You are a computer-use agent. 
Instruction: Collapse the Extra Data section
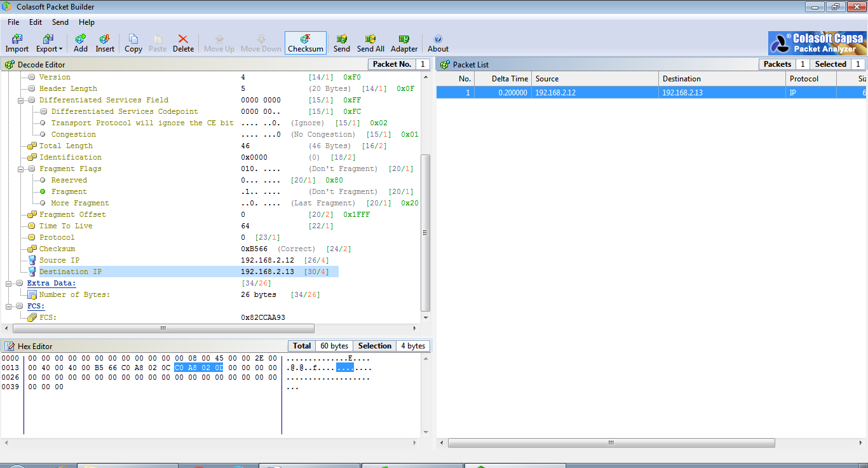(9, 283)
